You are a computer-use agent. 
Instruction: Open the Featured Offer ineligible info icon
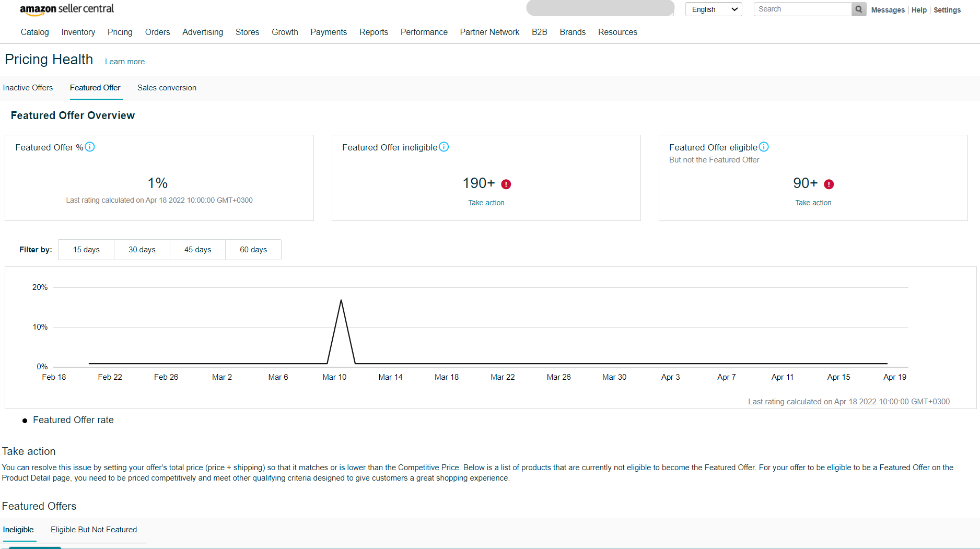point(444,147)
